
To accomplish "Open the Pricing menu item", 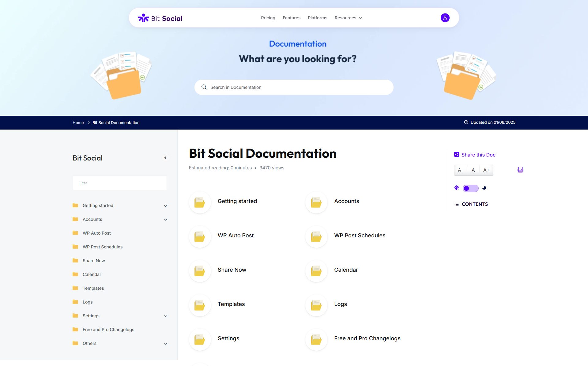I will tap(268, 18).
